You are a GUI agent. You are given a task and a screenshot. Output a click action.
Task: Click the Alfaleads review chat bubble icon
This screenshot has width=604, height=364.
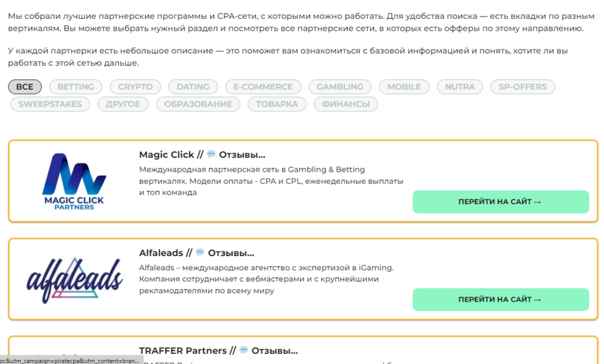pyautogui.click(x=200, y=252)
